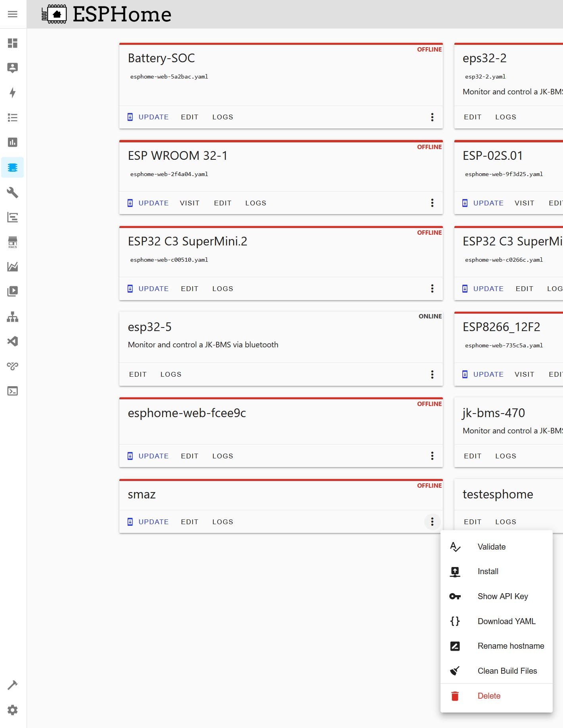Expand three-dot menu on ESP WROOM 32-1
563x728 pixels.
point(432,203)
